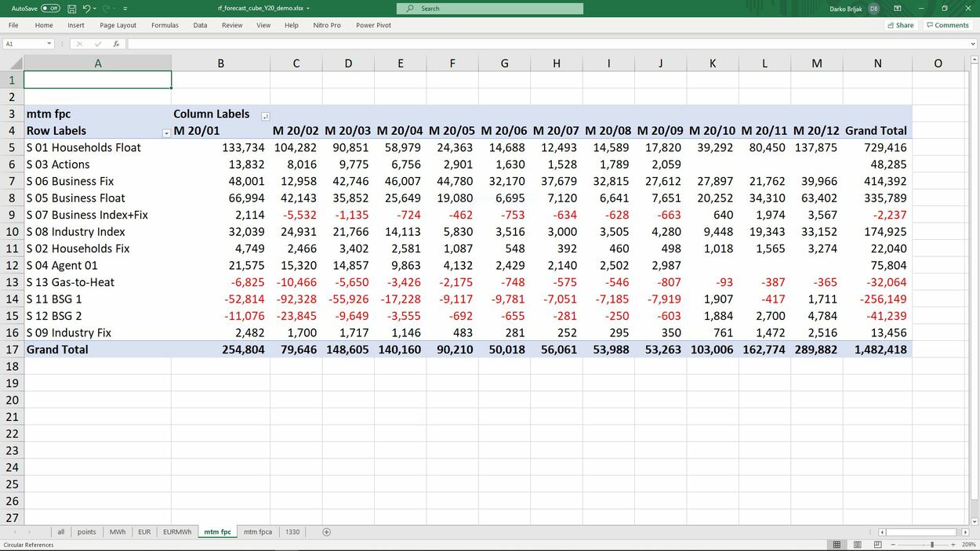The height and width of the screenshot is (551, 980).
Task: Switch to the mtm fpca sheet tab
Action: (257, 532)
